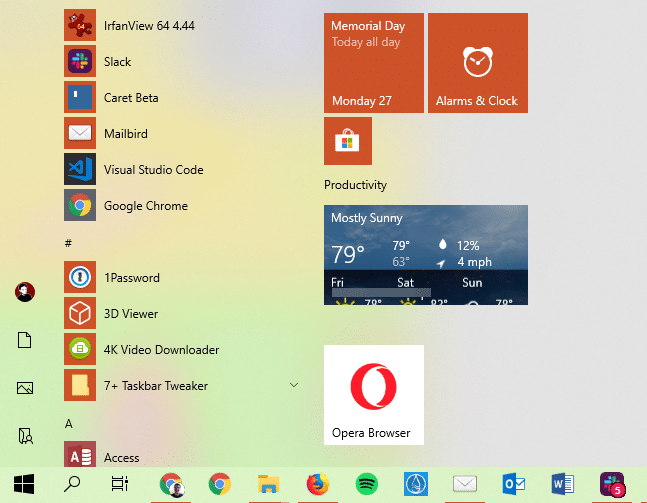647x503 pixels.
Task: Open the Microsoft Store tile
Action: point(348,141)
